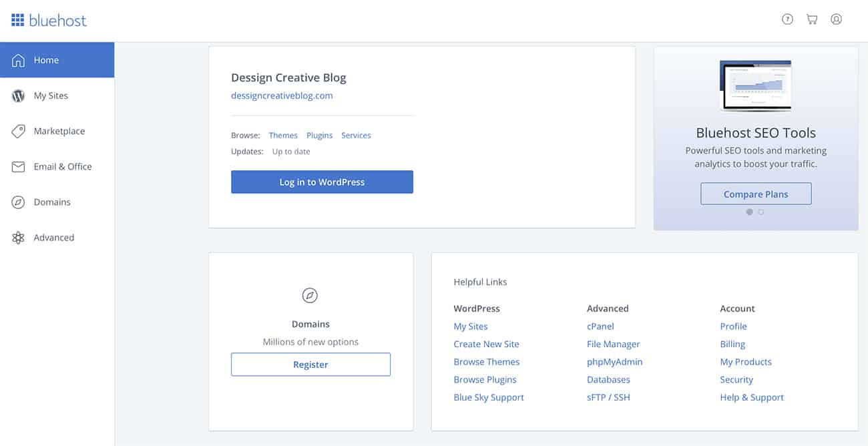
Task: Open the help question-mark icon
Action: coord(788,19)
